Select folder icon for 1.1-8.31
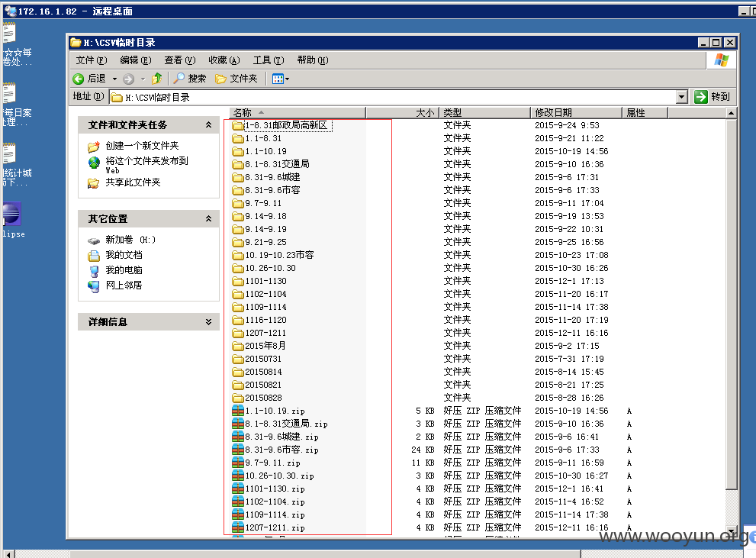 pos(238,138)
